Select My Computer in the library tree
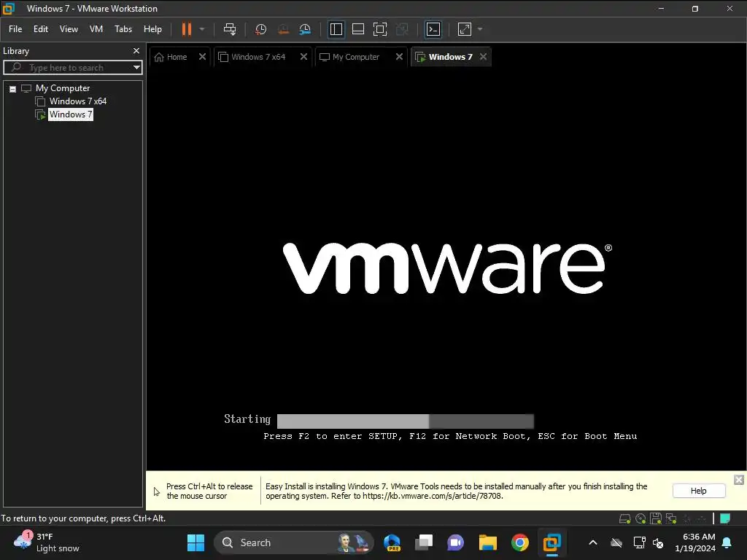Viewport: 747px width, 560px height. pos(63,88)
